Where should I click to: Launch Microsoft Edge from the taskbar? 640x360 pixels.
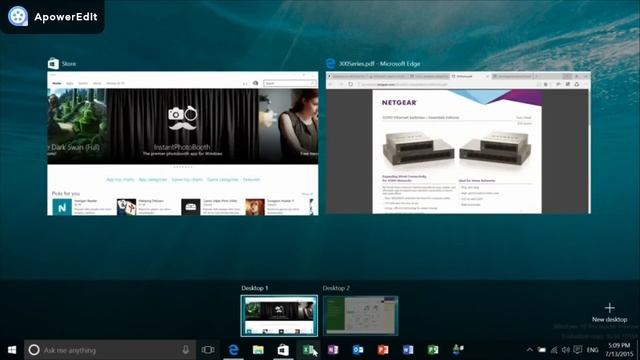click(x=233, y=350)
